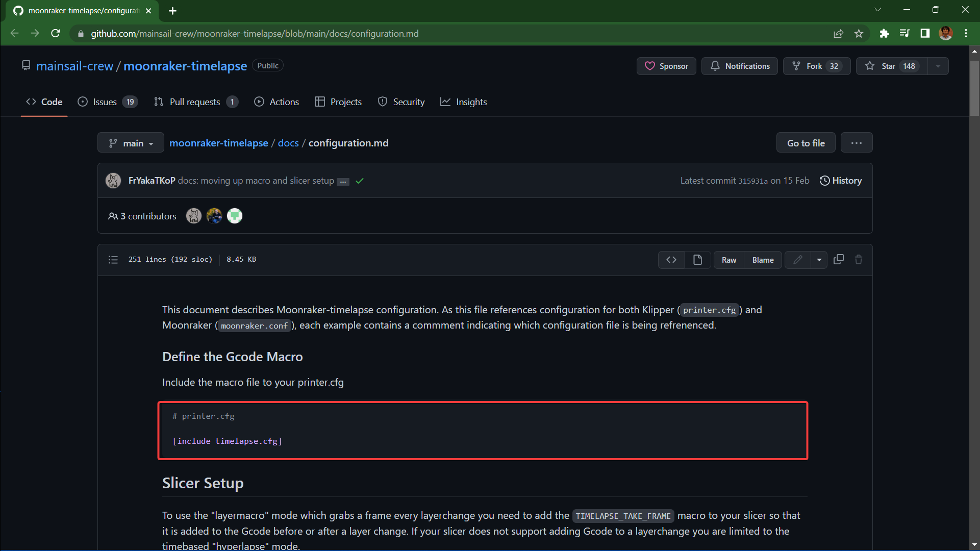Image resolution: width=980 pixels, height=551 pixels.
Task: Expand the edit options dropdown arrow
Action: [x=819, y=260]
